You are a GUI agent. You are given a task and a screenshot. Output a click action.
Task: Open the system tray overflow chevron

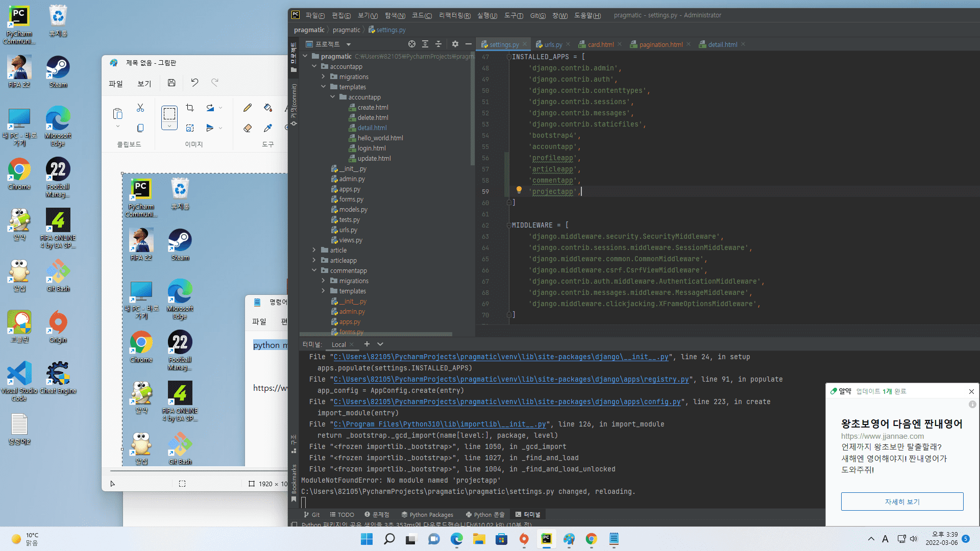coord(871,539)
